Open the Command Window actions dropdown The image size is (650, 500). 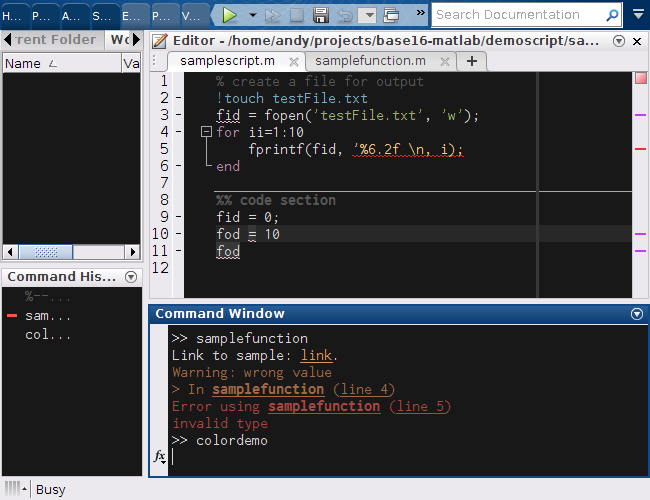pos(637,314)
